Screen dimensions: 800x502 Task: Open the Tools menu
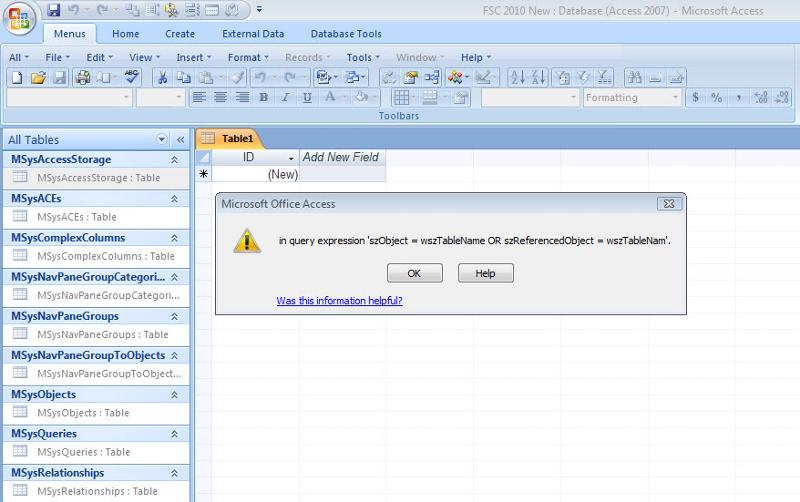[363, 57]
